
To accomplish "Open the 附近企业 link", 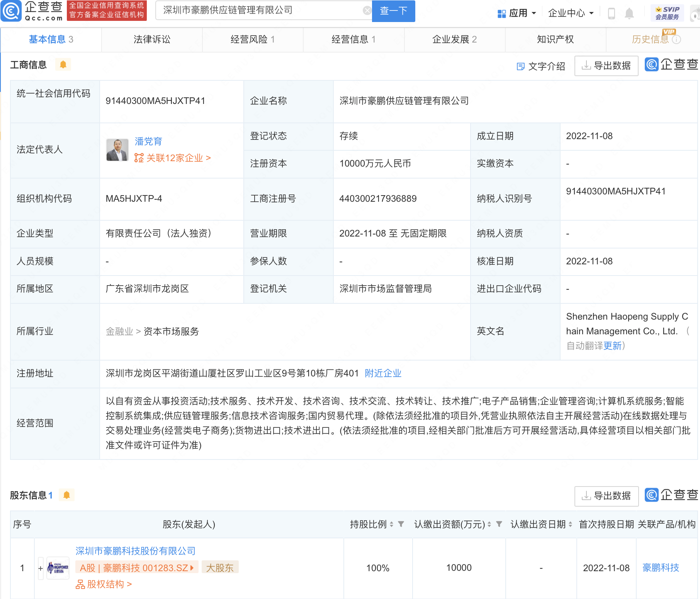I will pos(383,373).
